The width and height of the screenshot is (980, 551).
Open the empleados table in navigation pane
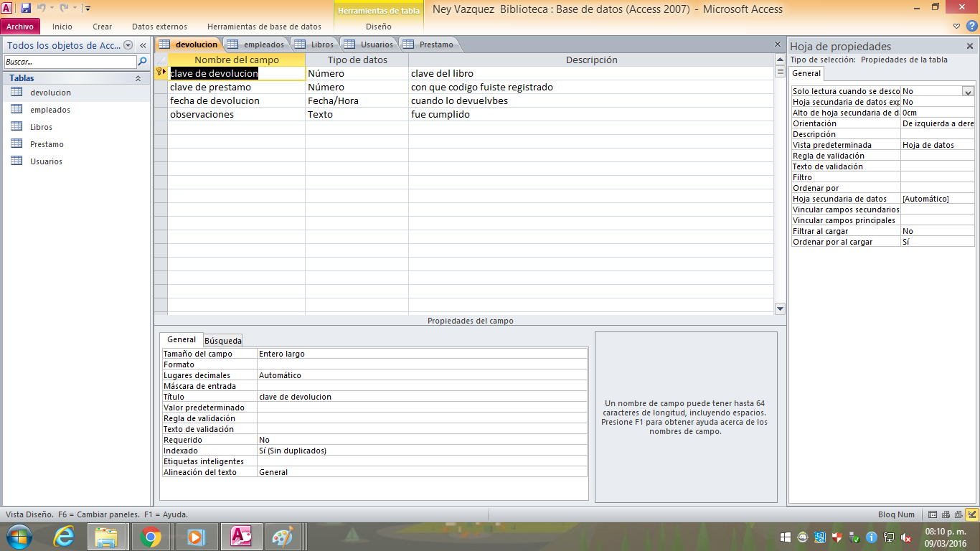pyautogui.click(x=50, y=110)
